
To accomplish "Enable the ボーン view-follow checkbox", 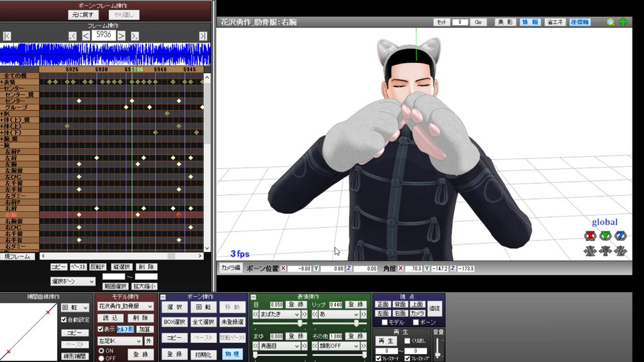I will point(416,322).
